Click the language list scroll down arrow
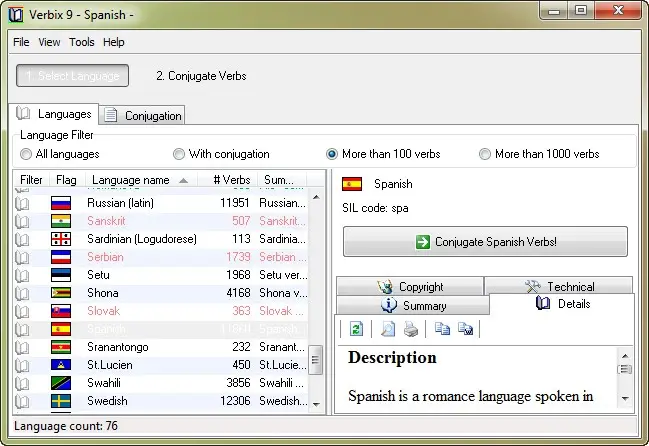 pyautogui.click(x=316, y=405)
